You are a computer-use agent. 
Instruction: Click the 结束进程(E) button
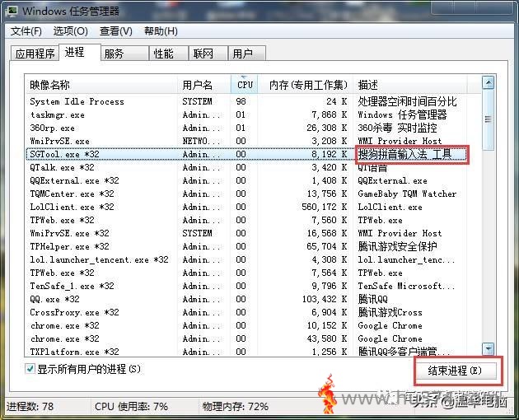[458, 371]
